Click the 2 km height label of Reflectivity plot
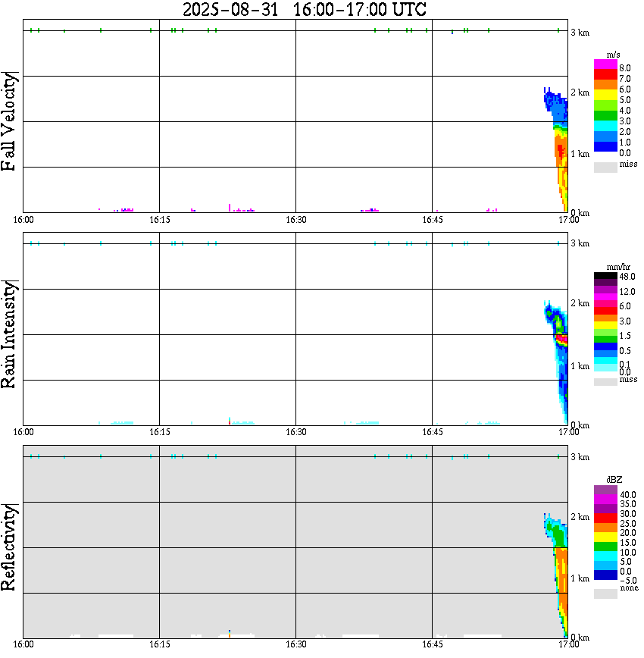 [580, 517]
